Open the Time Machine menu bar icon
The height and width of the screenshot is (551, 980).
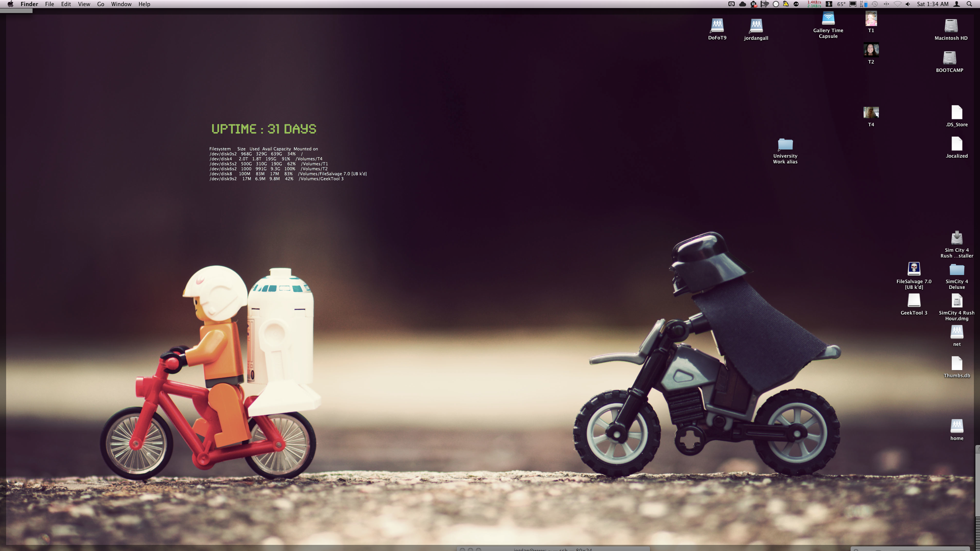click(875, 4)
